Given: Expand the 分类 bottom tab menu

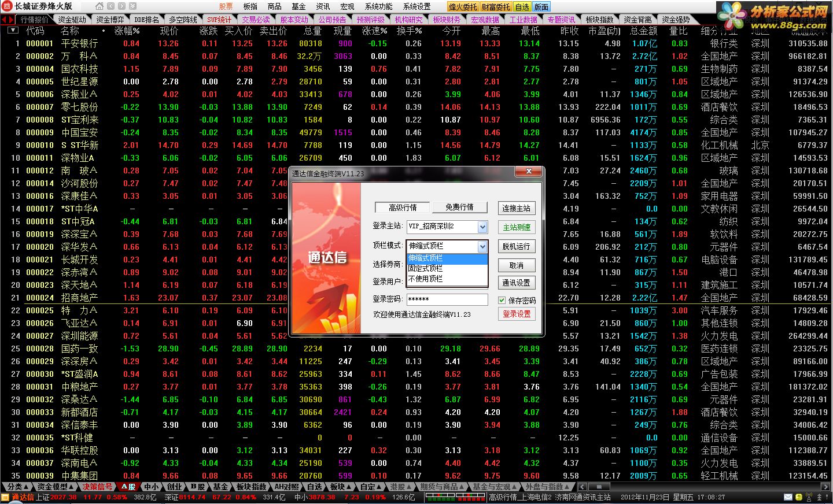Looking at the screenshot, I should click(17, 487).
